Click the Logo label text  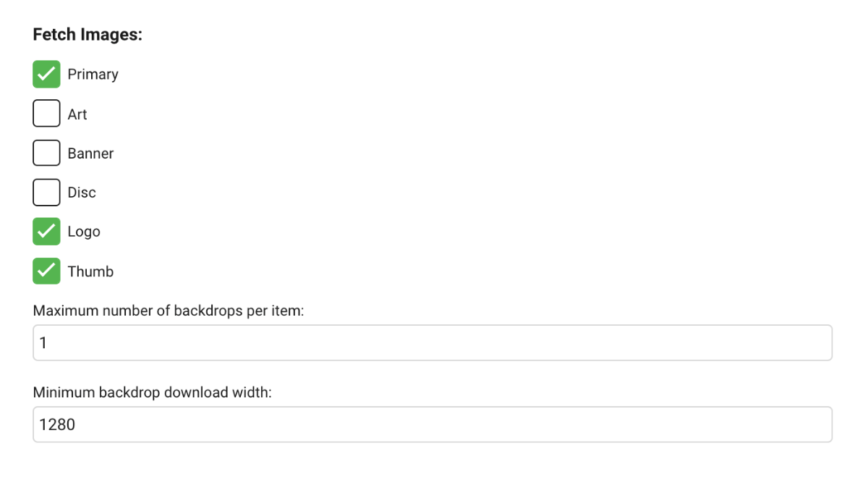pos(84,232)
